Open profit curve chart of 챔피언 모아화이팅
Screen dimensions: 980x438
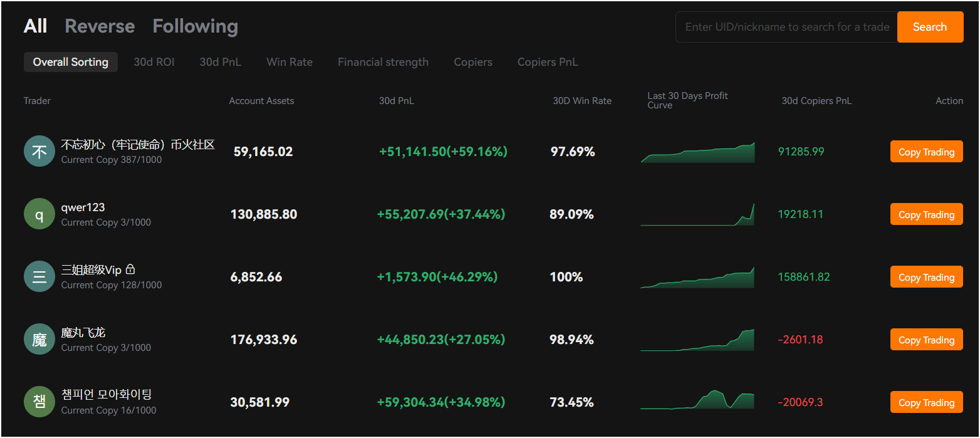[697, 400]
